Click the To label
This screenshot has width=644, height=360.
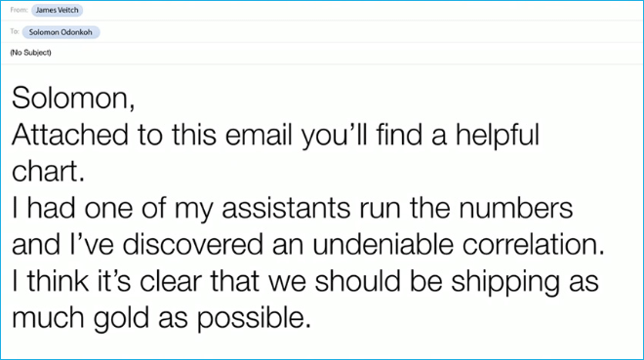[x=15, y=31]
